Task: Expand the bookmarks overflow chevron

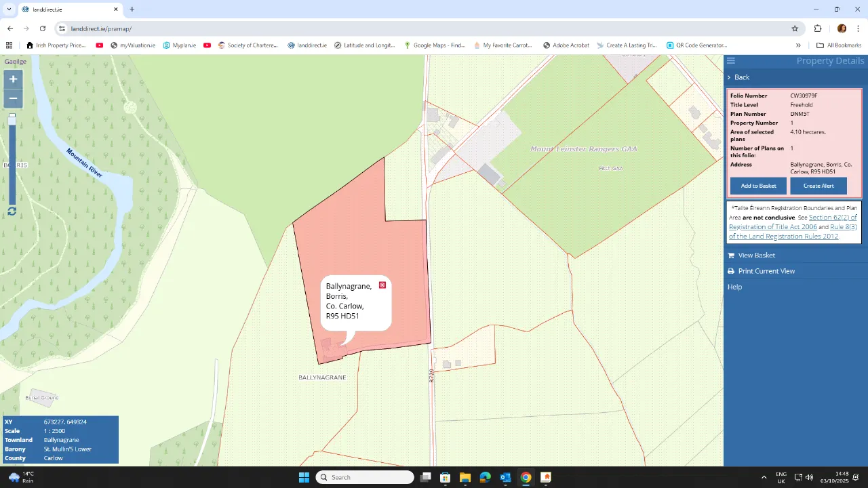Action: point(799,45)
